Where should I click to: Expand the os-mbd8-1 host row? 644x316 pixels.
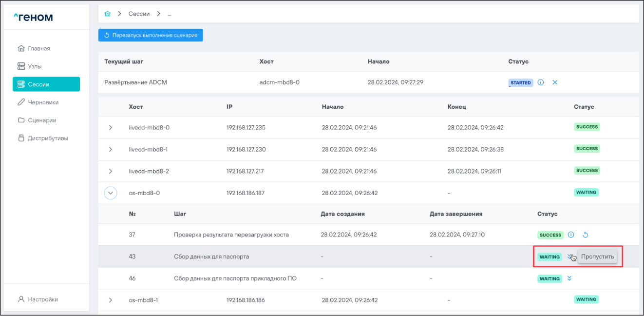coord(111,300)
